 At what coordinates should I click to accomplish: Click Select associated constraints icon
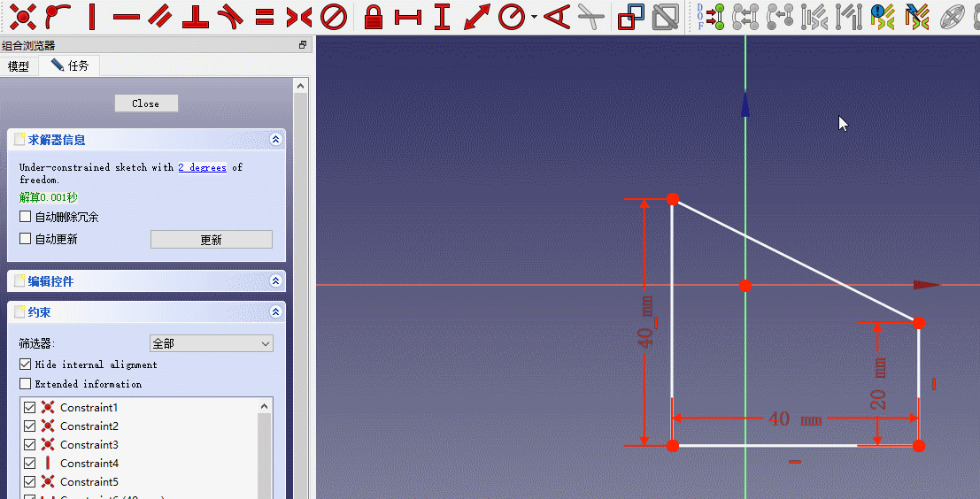click(x=814, y=17)
